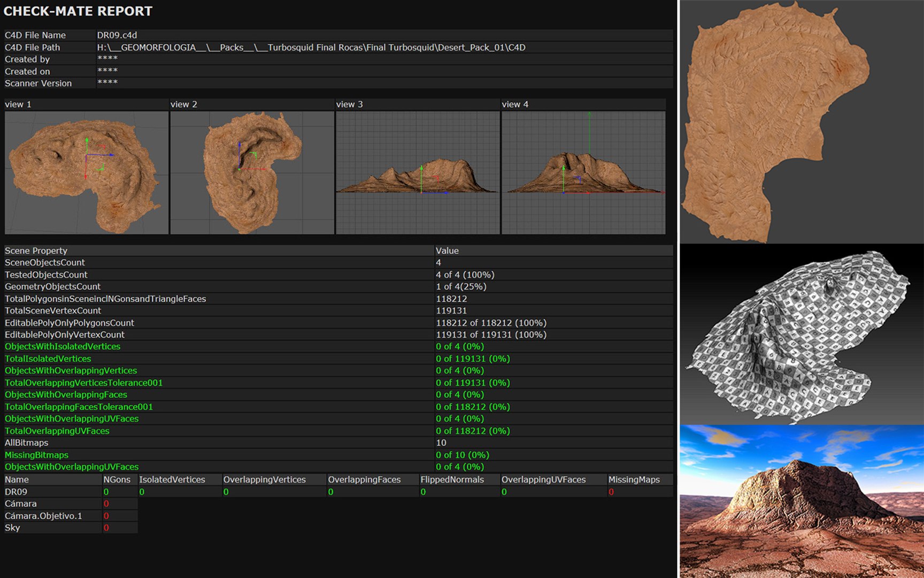Click the OverlappingUVFaces column header

point(544,480)
